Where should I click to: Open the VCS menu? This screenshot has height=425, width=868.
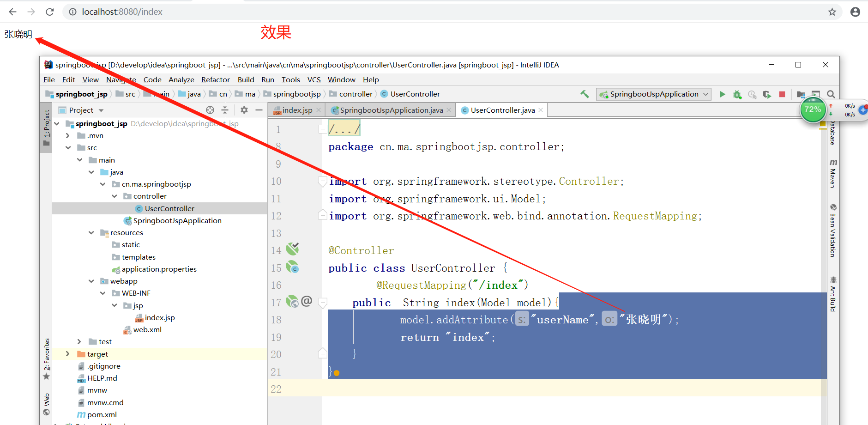(x=314, y=79)
